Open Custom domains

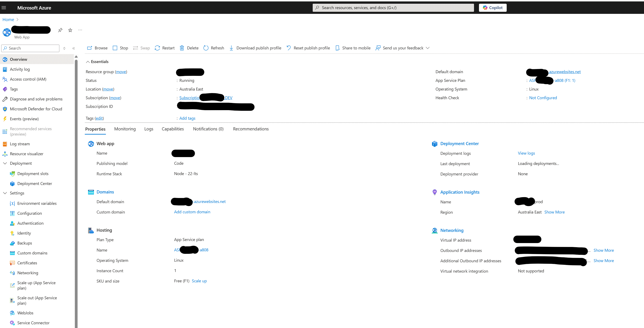click(x=32, y=253)
